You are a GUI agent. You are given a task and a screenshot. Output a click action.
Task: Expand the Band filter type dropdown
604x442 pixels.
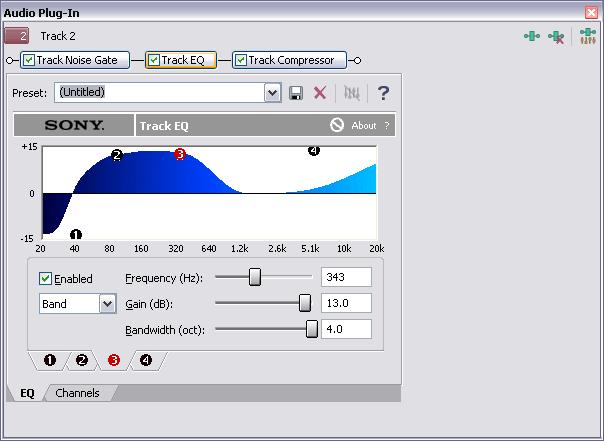[x=107, y=304]
